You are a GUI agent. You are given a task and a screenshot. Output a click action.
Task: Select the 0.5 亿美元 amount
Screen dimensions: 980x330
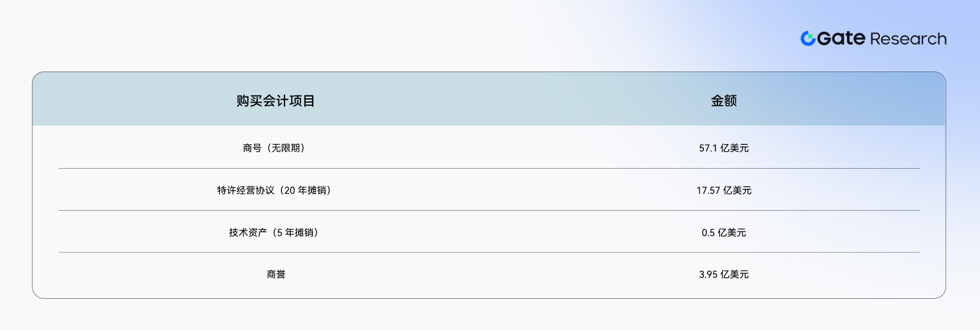[x=724, y=232]
